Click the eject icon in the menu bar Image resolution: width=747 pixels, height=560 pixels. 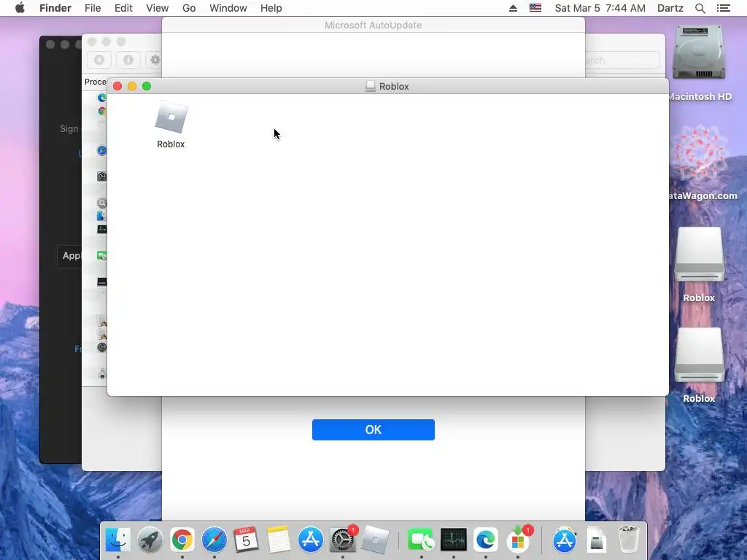[x=513, y=8]
